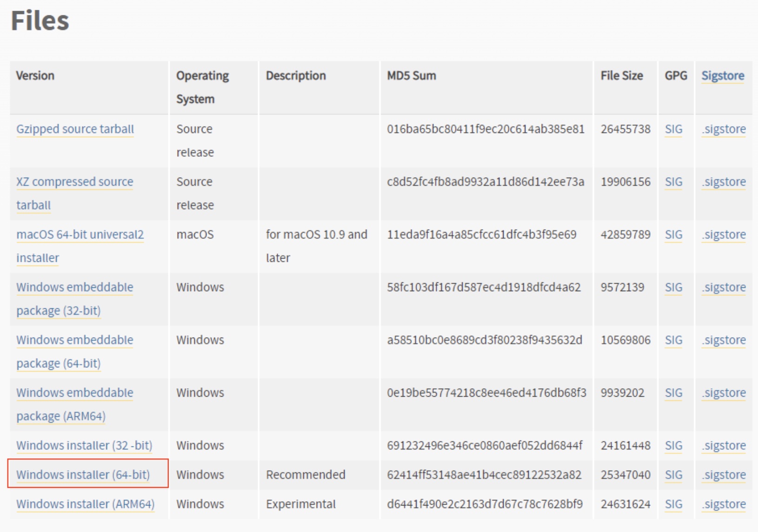Click the Files heading

[x=40, y=21]
